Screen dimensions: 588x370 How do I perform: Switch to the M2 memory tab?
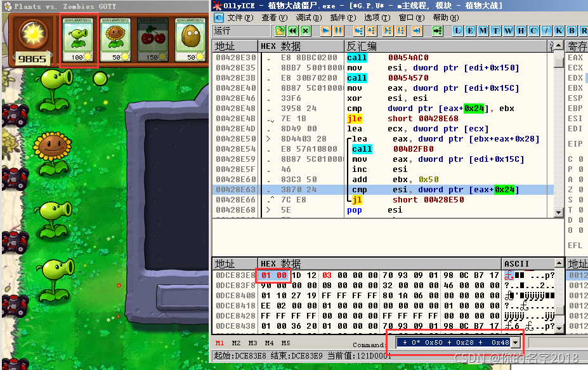236,343
